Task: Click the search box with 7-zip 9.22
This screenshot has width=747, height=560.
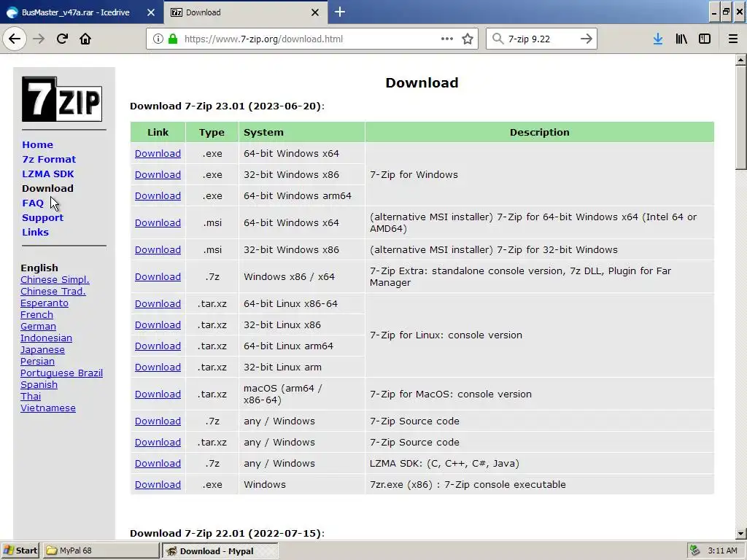Action: [x=541, y=39]
